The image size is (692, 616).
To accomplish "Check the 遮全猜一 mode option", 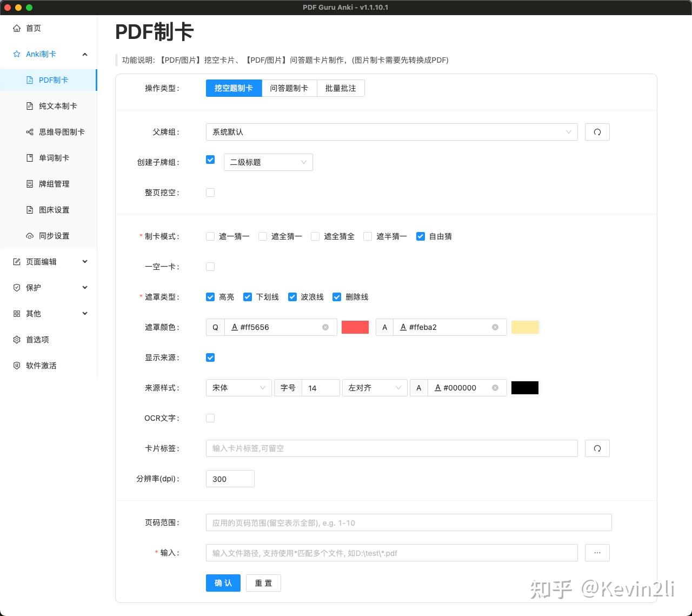I will (263, 236).
